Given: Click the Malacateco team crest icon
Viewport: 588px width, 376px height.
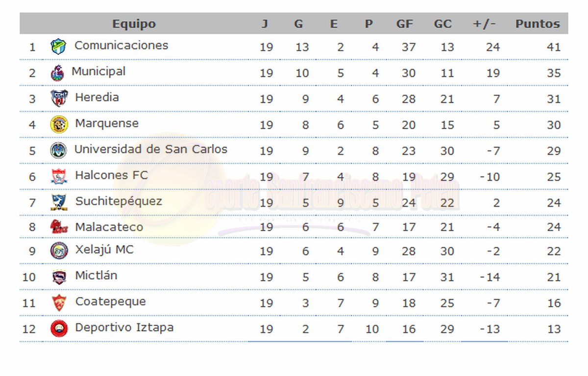Looking at the screenshot, I should click(59, 227).
